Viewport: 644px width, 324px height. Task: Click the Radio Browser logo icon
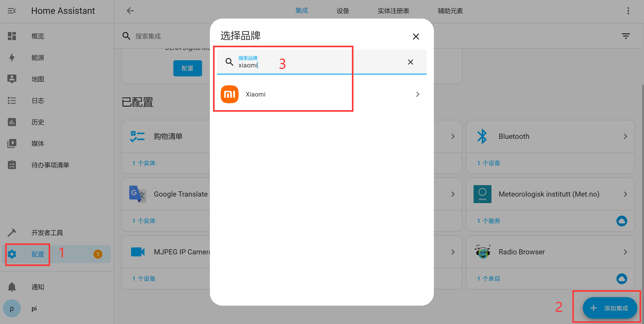[x=482, y=252]
